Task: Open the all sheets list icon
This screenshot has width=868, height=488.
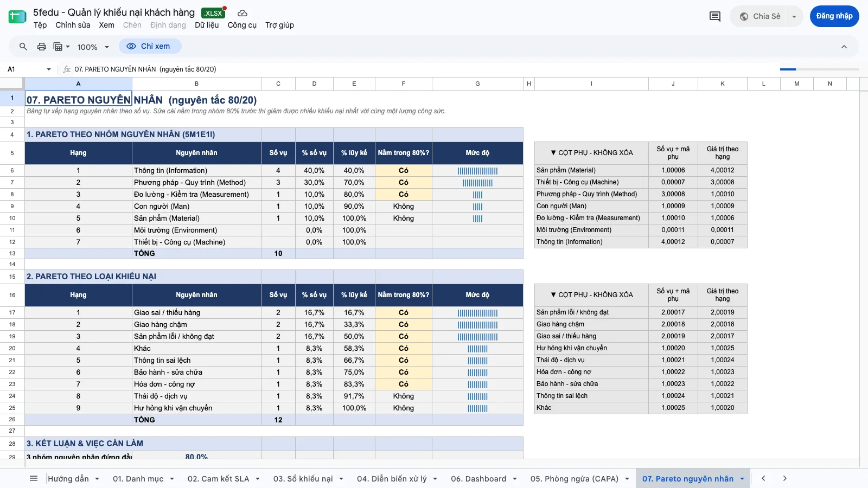Action: (34, 478)
